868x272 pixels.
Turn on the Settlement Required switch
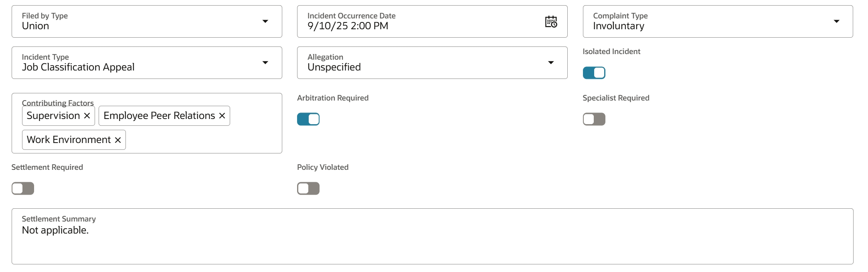[23, 189]
